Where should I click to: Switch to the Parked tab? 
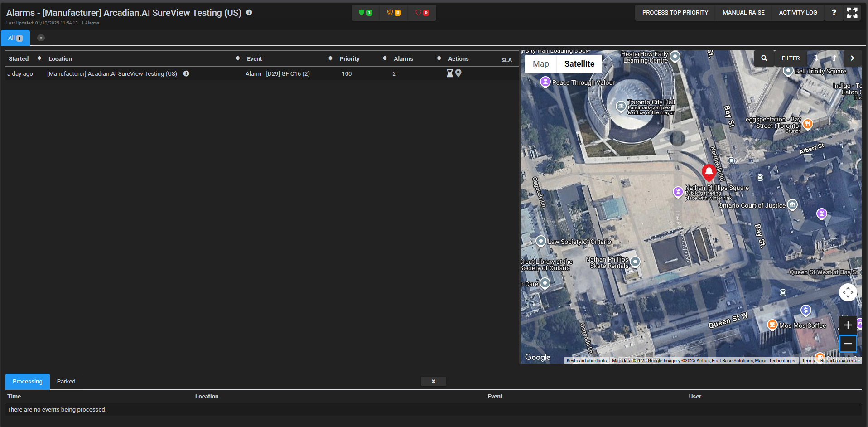click(66, 381)
